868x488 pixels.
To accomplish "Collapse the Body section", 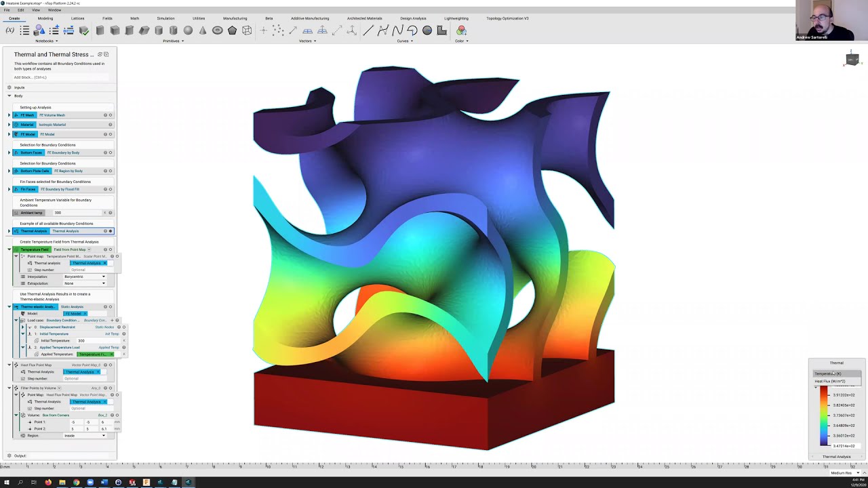I will (x=9, y=96).
